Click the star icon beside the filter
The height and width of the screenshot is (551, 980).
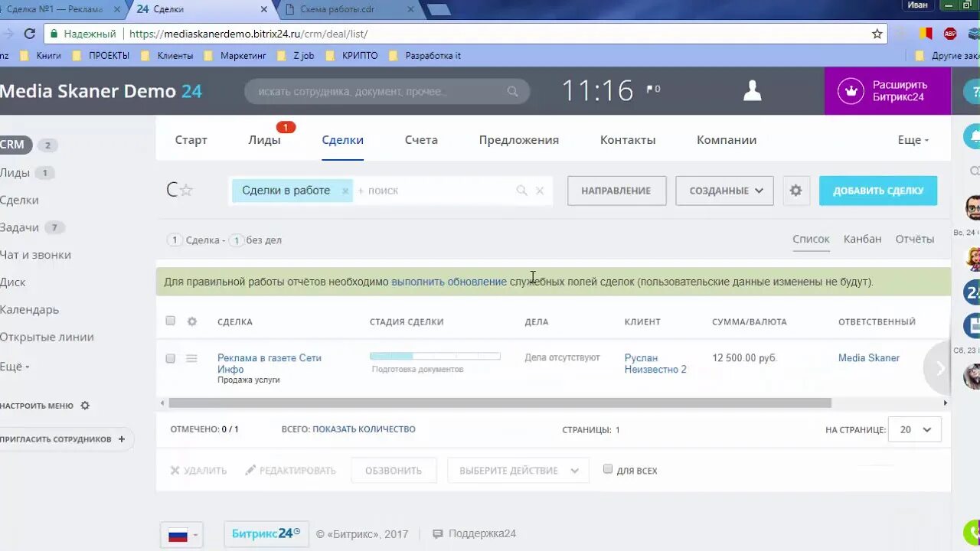click(186, 191)
